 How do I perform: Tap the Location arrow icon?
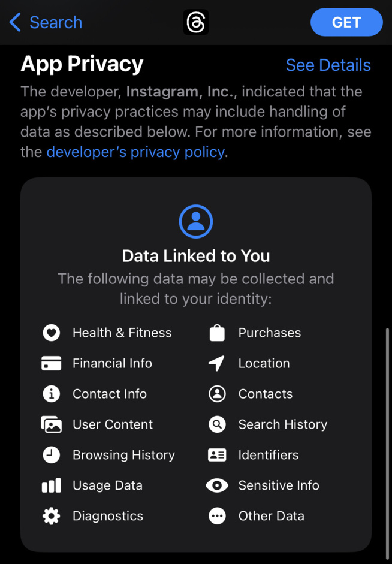click(x=217, y=363)
